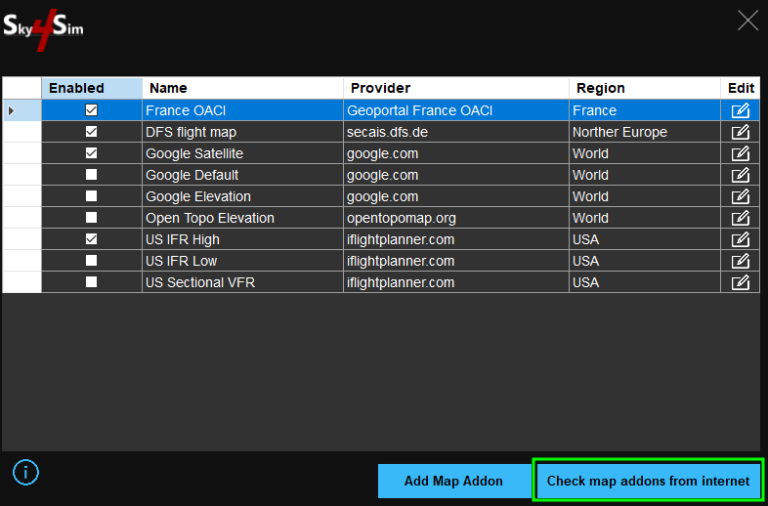Uncheck DFS flight map enabled box
This screenshot has width=768, height=506.
[91, 132]
